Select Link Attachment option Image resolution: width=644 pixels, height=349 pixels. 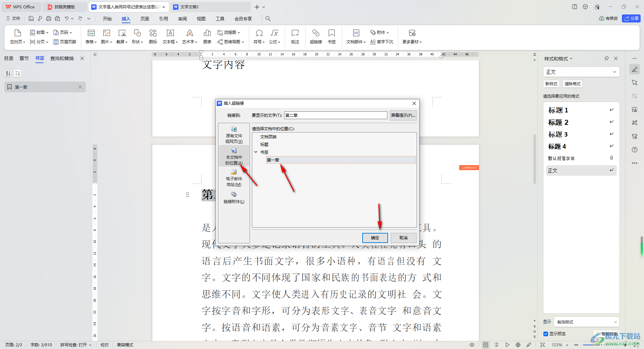(234, 197)
